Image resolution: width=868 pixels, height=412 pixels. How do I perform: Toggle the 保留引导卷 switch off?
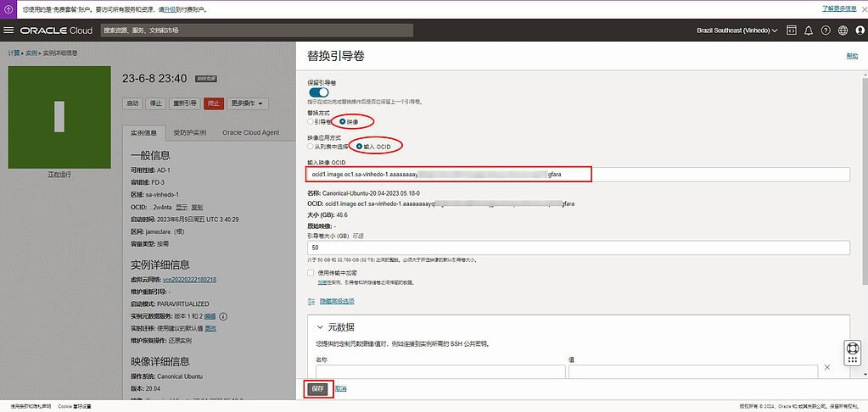[x=318, y=92]
